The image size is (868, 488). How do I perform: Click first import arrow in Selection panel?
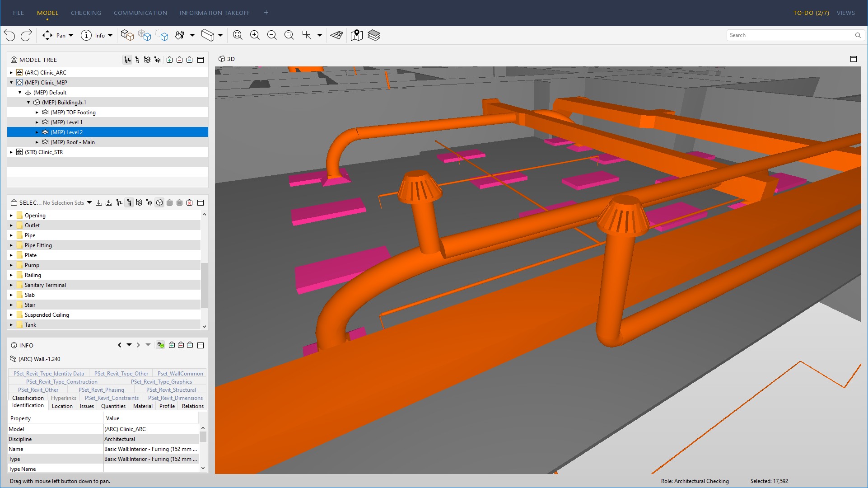click(x=99, y=202)
